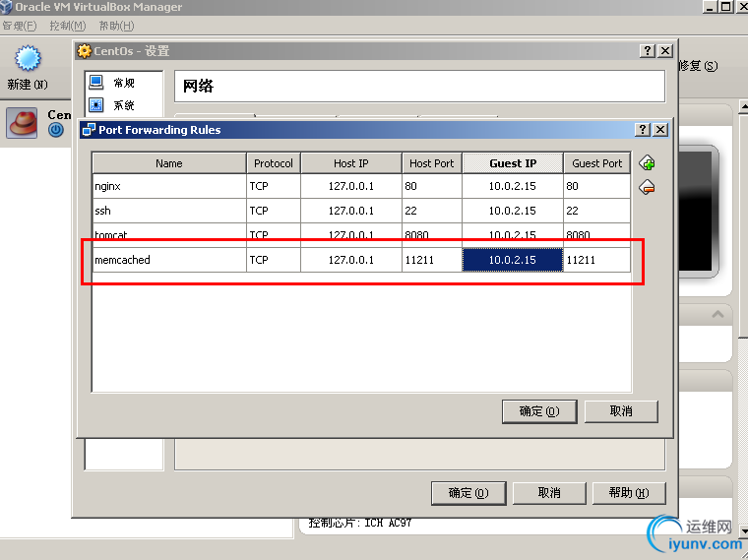This screenshot has width=748, height=560.
Task: Click 取消 in Port Forwarding Rules dialog
Action: coord(621,411)
